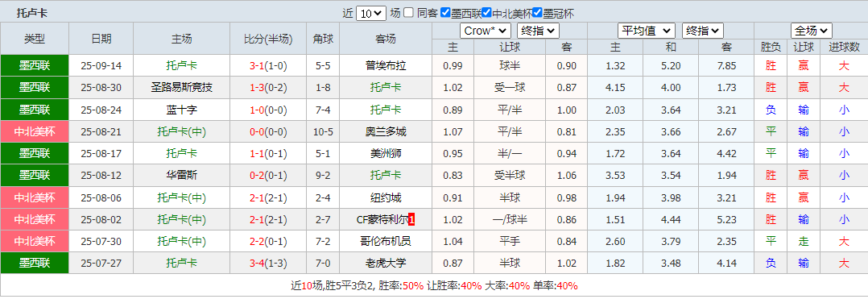Click the 走 handicap result in the 25-07-30 row
Screen dimensions: 868x299
pos(804,242)
